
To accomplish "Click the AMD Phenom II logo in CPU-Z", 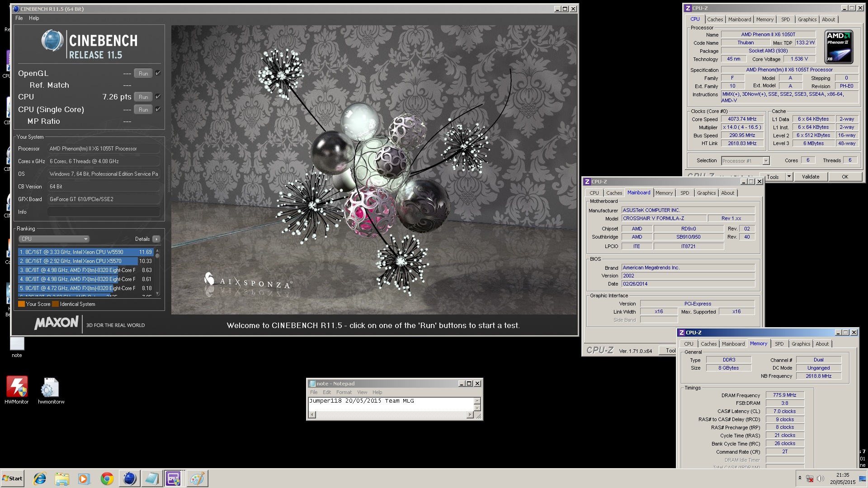I will [x=839, y=47].
